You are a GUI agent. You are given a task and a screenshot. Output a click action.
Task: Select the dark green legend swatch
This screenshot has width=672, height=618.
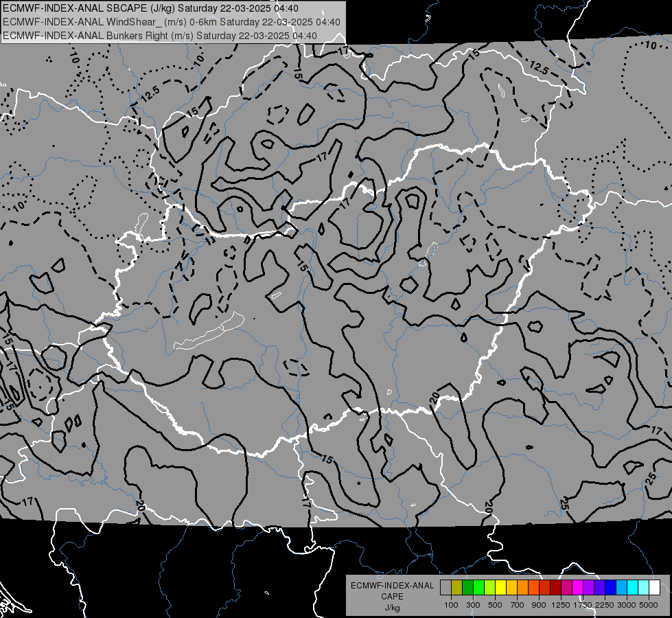point(467,587)
